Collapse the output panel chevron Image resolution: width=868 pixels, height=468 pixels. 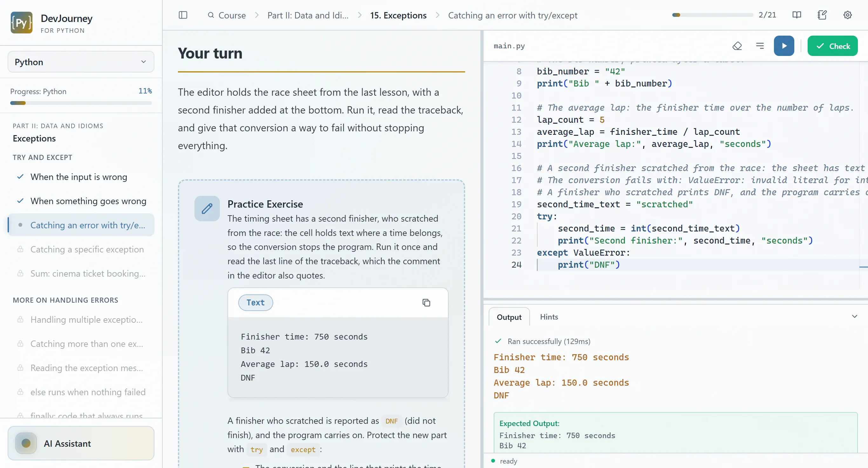click(854, 317)
